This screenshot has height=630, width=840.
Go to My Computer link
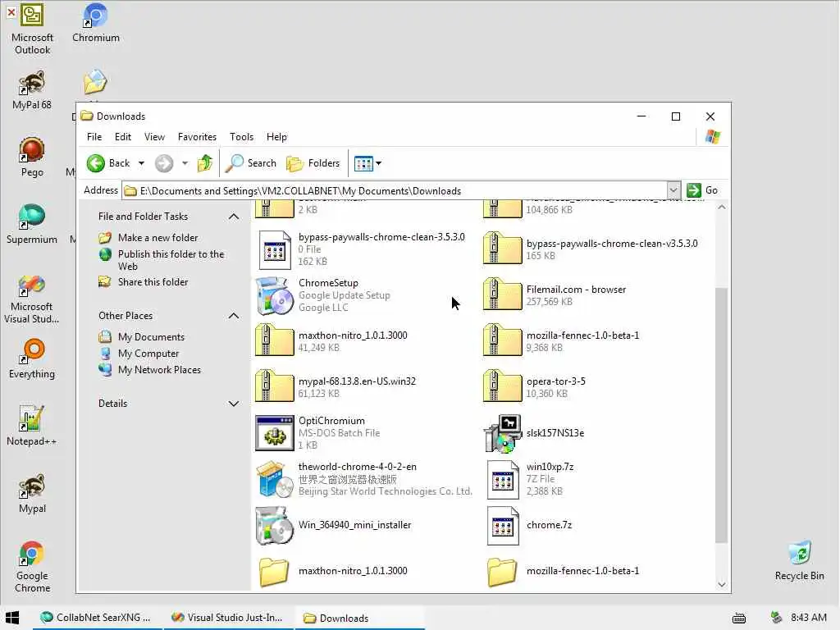[148, 354]
